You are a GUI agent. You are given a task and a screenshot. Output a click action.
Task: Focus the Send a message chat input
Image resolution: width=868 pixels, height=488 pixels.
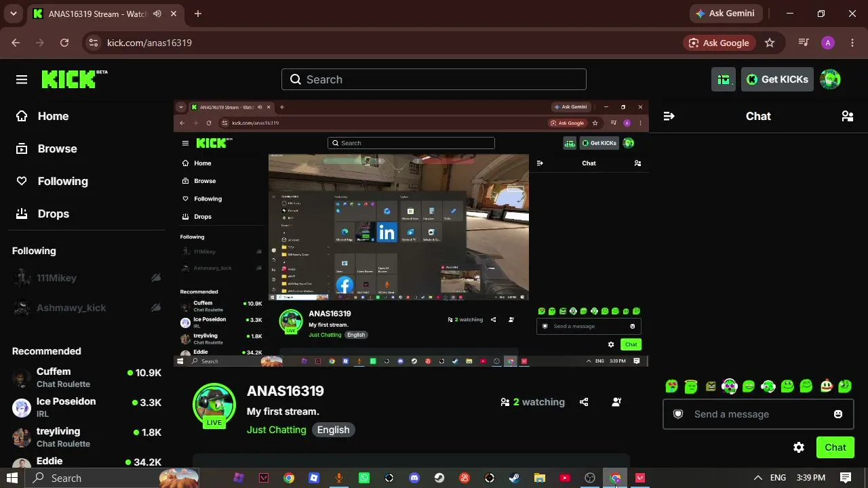pos(758,414)
